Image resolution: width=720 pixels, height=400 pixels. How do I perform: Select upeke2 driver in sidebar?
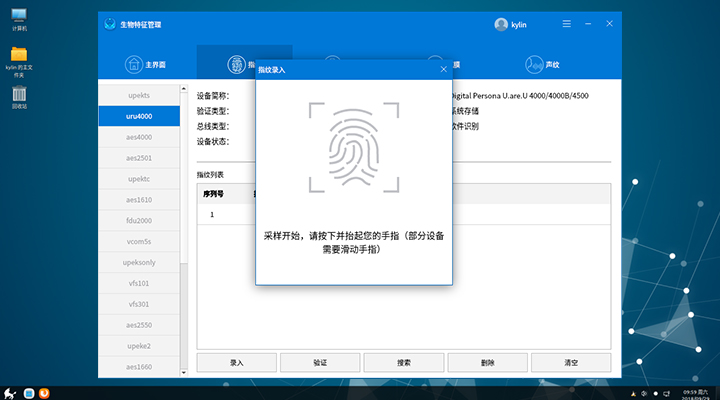(x=139, y=346)
